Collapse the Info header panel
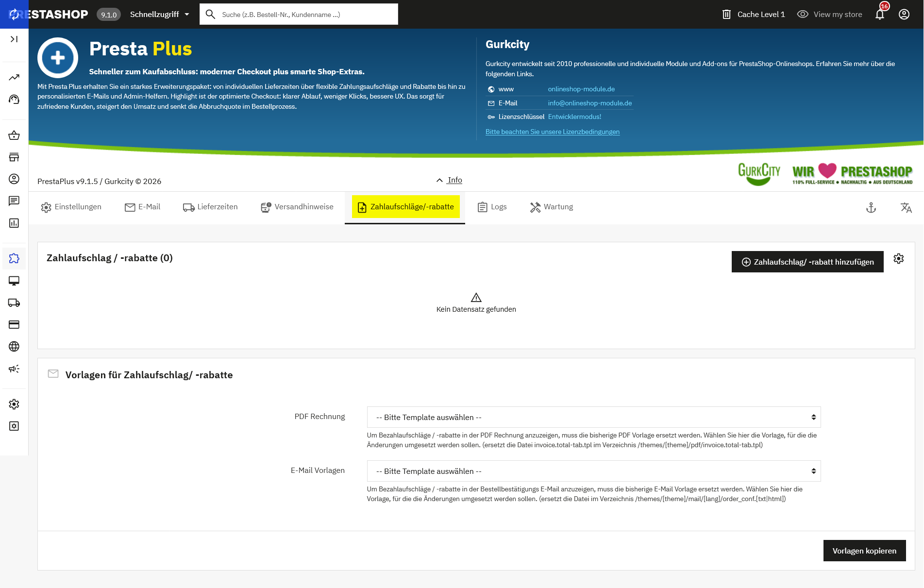Image resolution: width=924 pixels, height=588 pixels. click(449, 180)
